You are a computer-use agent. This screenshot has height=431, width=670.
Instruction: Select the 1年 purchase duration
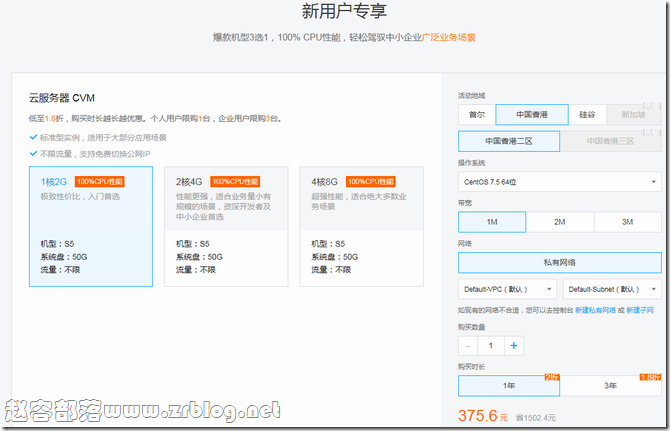(x=509, y=386)
